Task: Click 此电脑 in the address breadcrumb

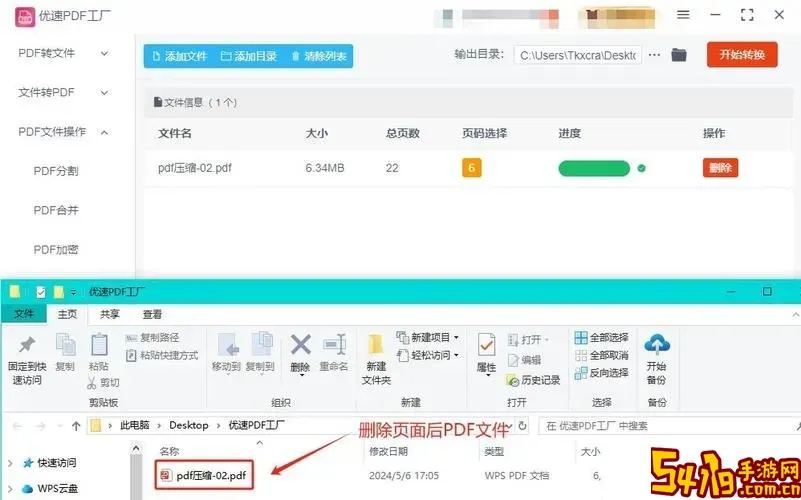Action: pos(135,425)
